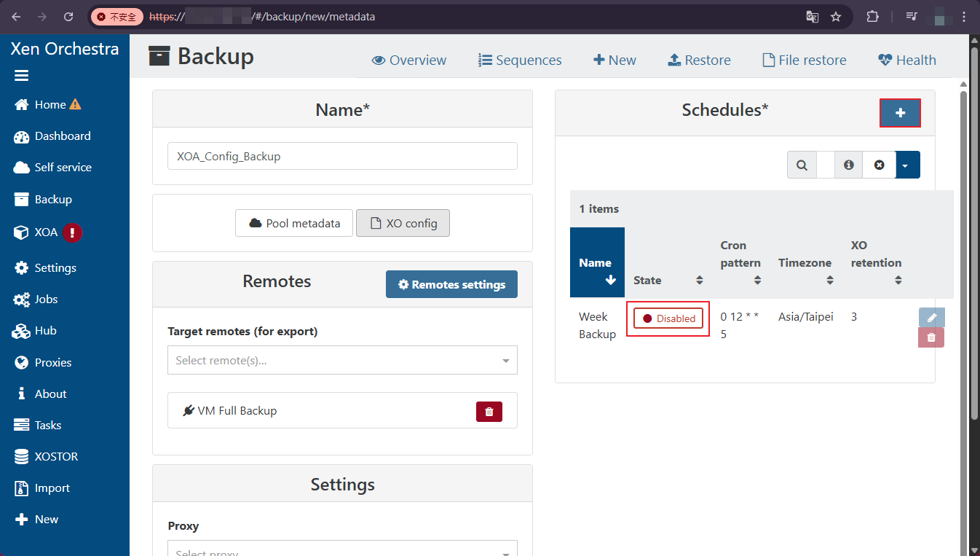Toggle the sidebar hamburger menu

click(22, 76)
